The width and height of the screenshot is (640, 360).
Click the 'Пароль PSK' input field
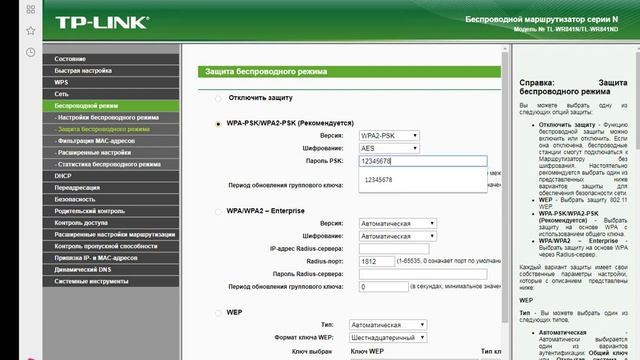[x=423, y=161]
